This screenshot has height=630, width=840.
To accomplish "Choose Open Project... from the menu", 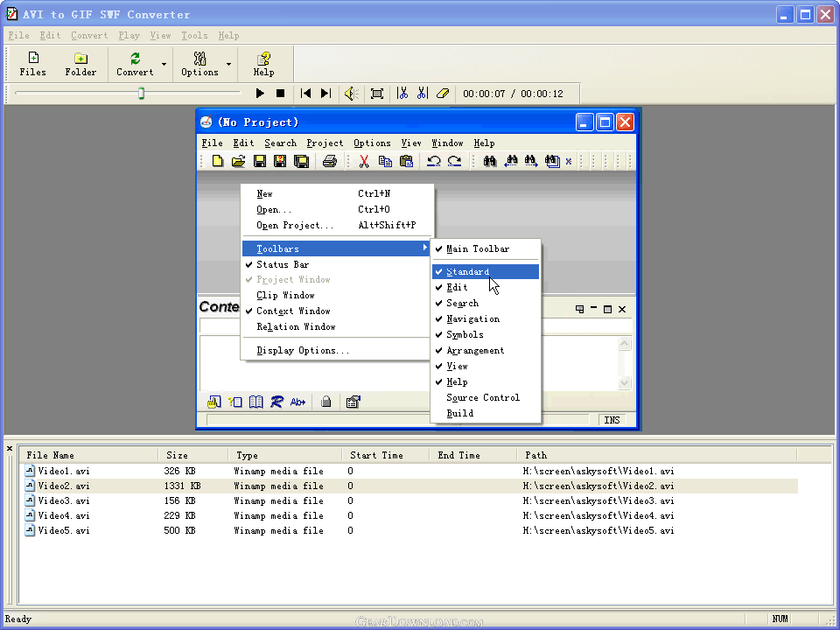I will point(336,225).
